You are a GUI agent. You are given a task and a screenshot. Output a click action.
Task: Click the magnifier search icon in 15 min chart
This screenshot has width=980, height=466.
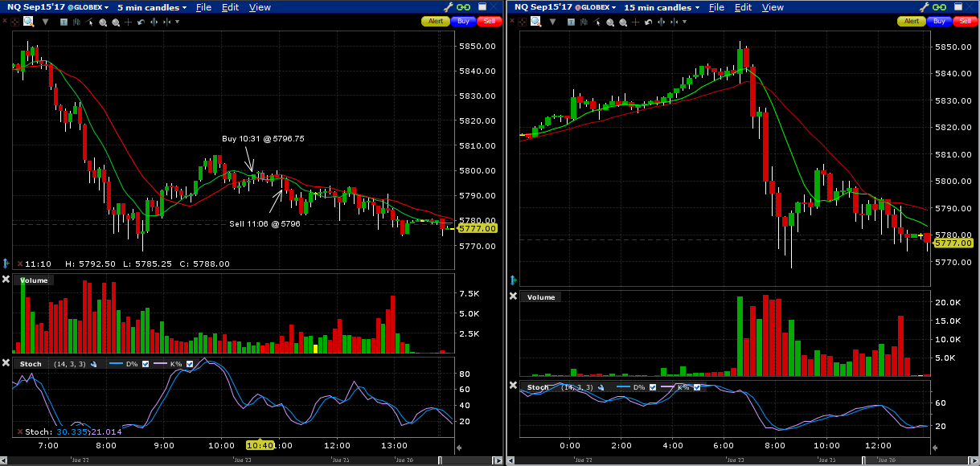[x=535, y=21]
